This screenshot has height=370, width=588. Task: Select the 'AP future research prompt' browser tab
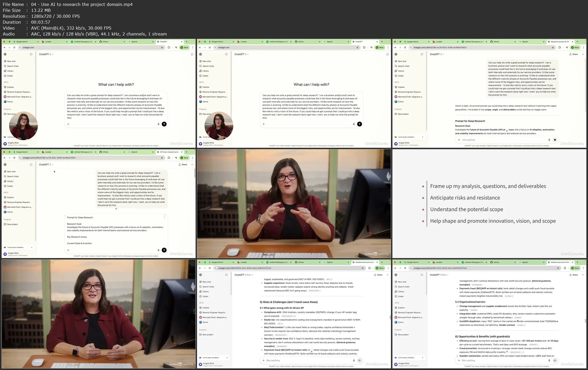coord(169,152)
